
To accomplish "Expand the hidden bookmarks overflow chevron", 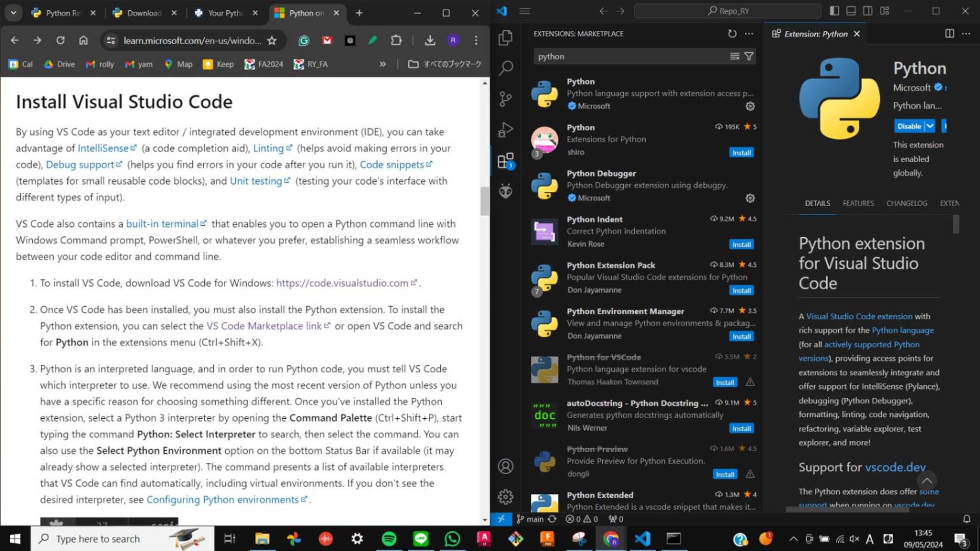I will click(x=382, y=64).
